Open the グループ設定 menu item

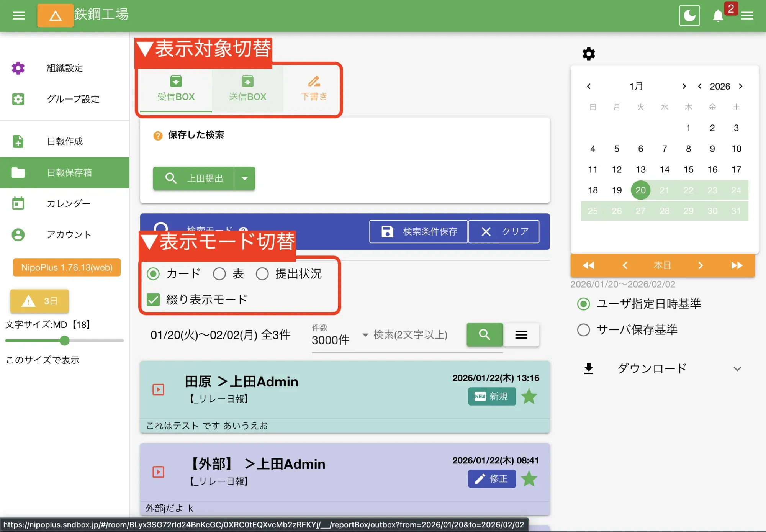[x=73, y=99]
